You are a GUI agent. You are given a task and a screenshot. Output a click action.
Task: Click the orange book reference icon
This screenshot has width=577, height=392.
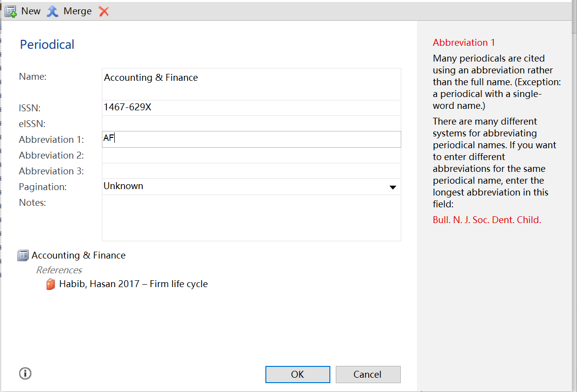(x=51, y=284)
